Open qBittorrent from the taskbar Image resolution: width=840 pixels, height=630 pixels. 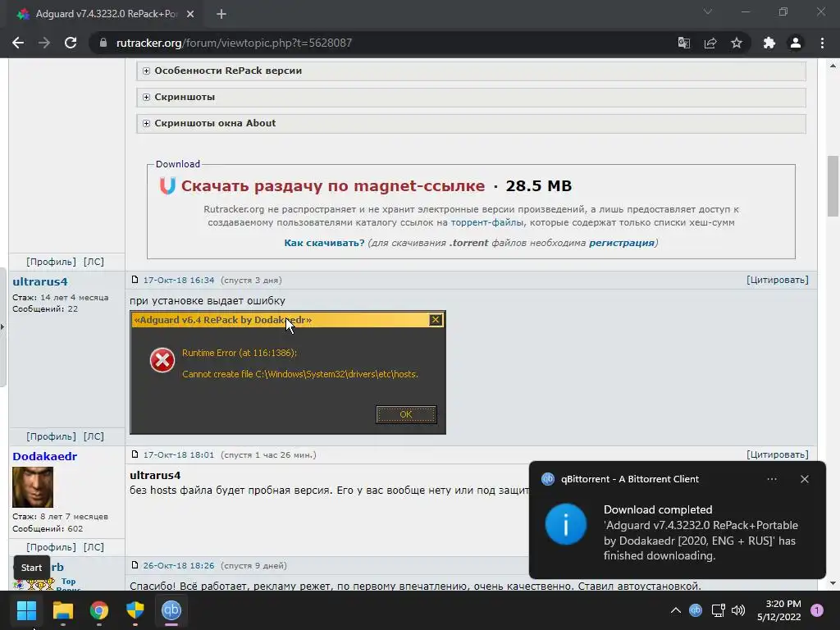[171, 610]
